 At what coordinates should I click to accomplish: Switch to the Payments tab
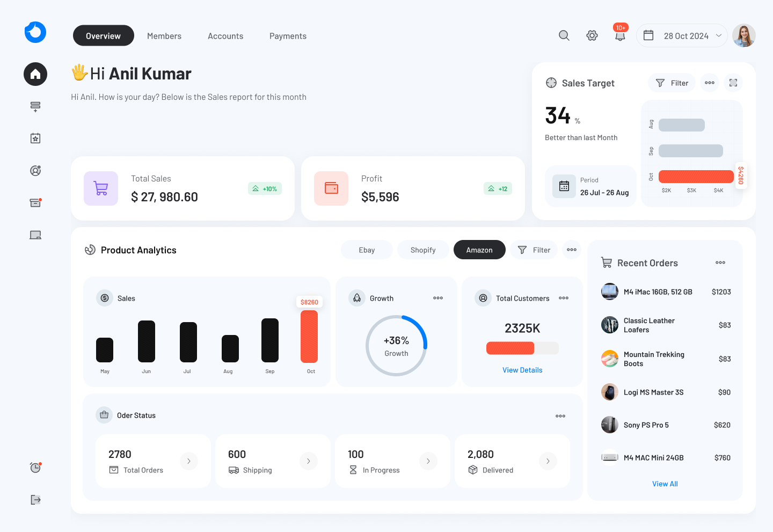click(288, 36)
